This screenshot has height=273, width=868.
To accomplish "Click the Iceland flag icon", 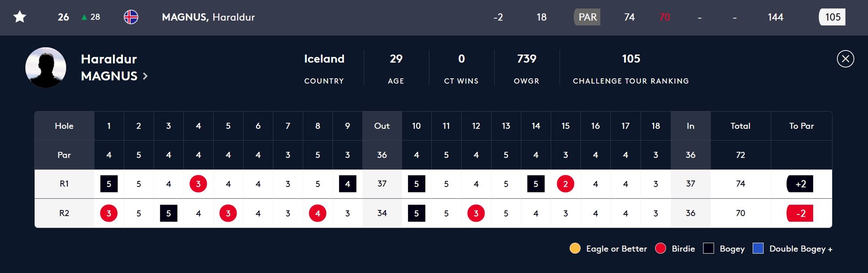I will pyautogui.click(x=131, y=17).
